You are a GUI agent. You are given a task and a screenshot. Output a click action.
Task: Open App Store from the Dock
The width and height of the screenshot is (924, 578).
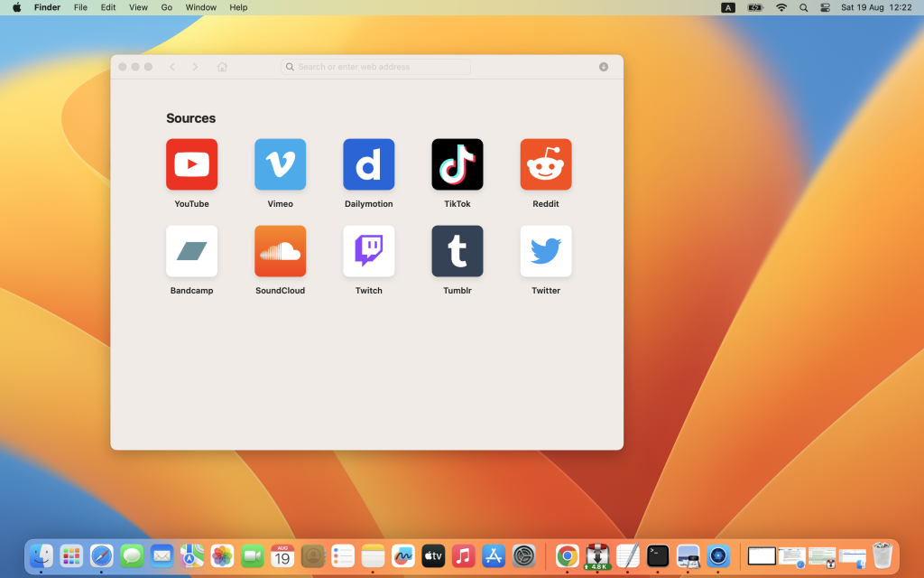(x=494, y=555)
